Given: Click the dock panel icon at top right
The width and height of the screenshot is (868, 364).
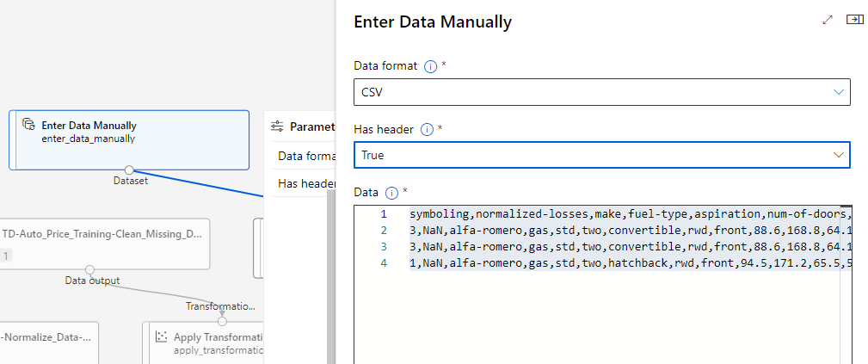Looking at the screenshot, I should tap(854, 20).
